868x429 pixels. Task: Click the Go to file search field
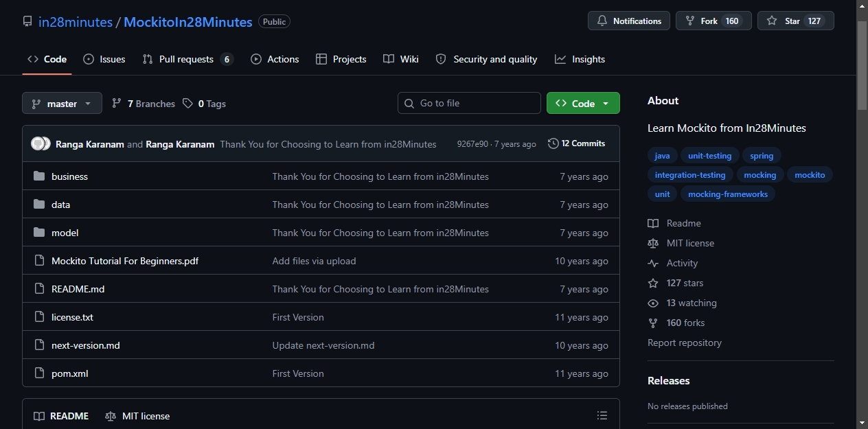(x=469, y=103)
